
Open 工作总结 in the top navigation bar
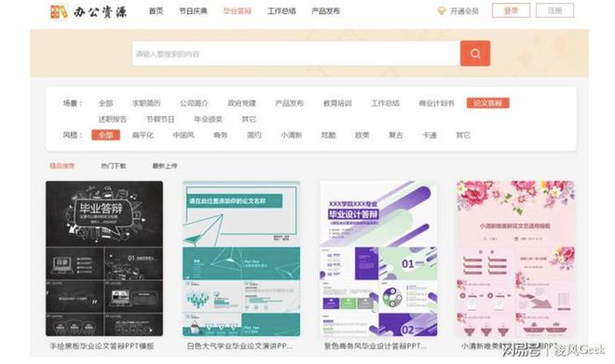click(281, 11)
